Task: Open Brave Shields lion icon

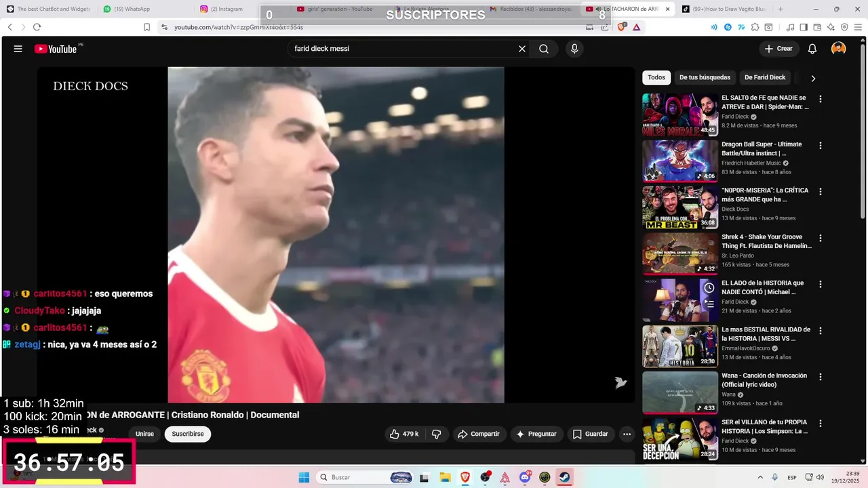Action: [622, 27]
